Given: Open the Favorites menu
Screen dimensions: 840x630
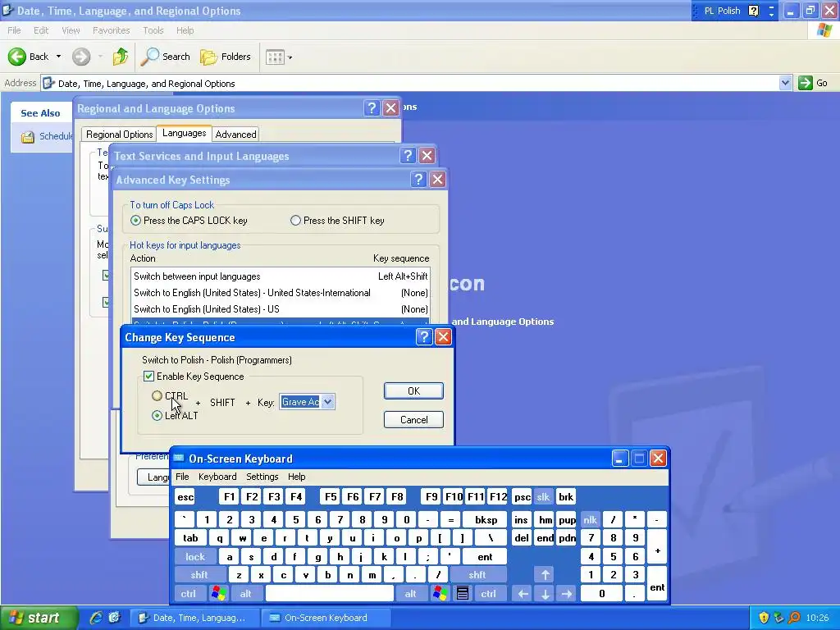Looking at the screenshot, I should (x=111, y=30).
